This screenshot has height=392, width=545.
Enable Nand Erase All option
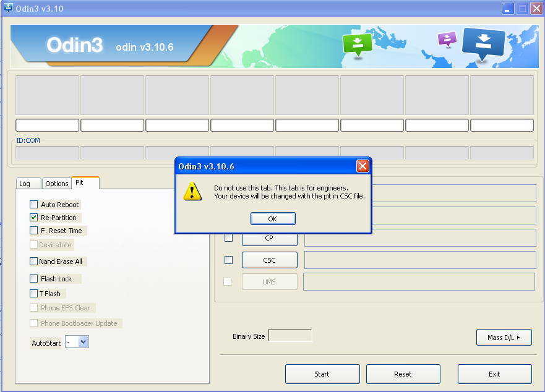pyautogui.click(x=34, y=262)
